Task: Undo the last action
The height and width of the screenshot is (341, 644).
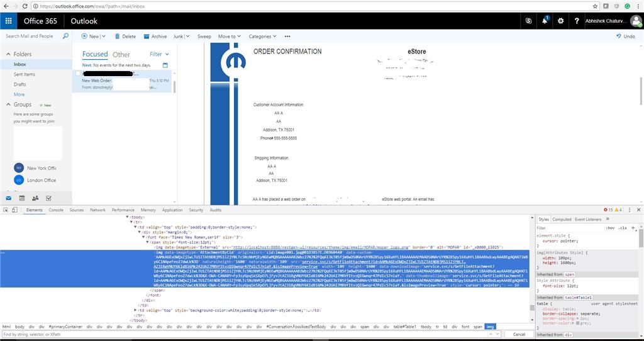Action: (x=626, y=36)
